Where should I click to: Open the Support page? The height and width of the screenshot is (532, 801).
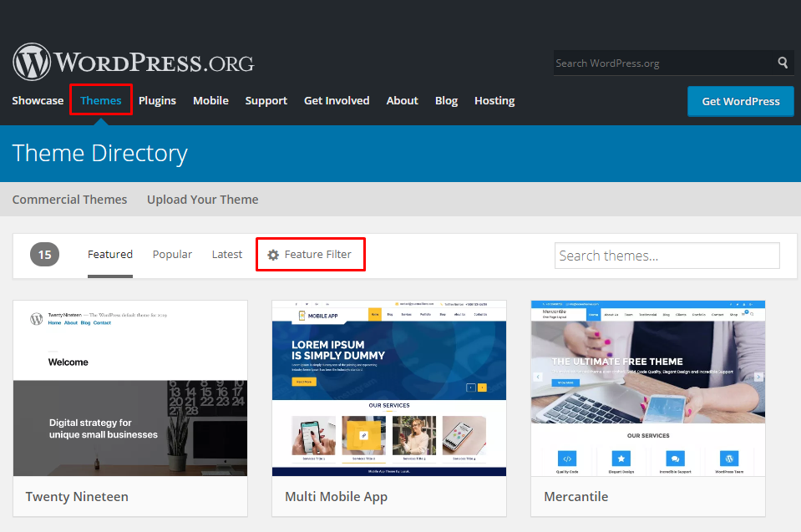pyautogui.click(x=266, y=100)
